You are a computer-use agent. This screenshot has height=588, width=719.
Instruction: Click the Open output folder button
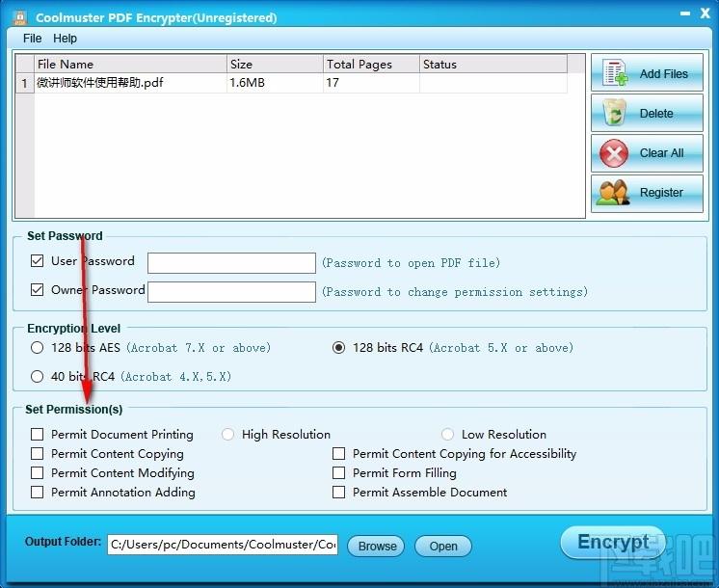tap(443, 546)
